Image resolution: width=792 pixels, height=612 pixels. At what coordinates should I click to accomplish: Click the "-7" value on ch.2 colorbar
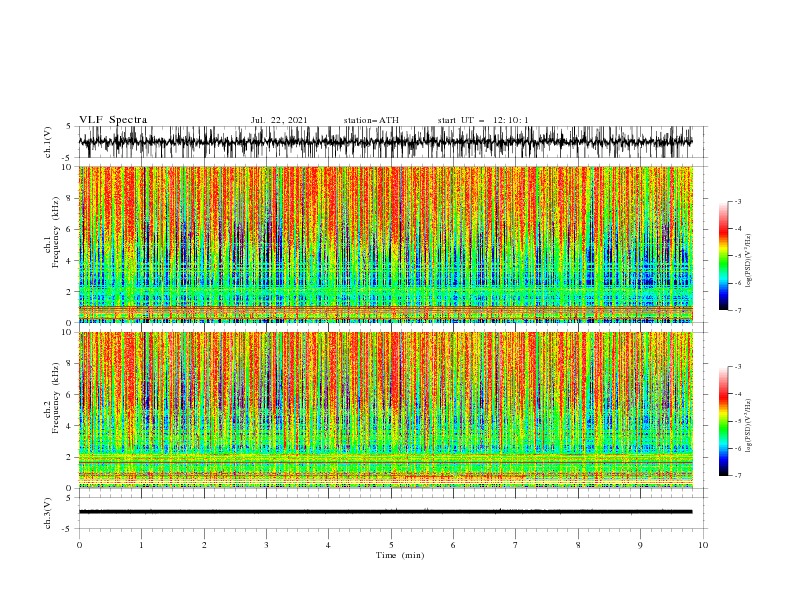(737, 476)
